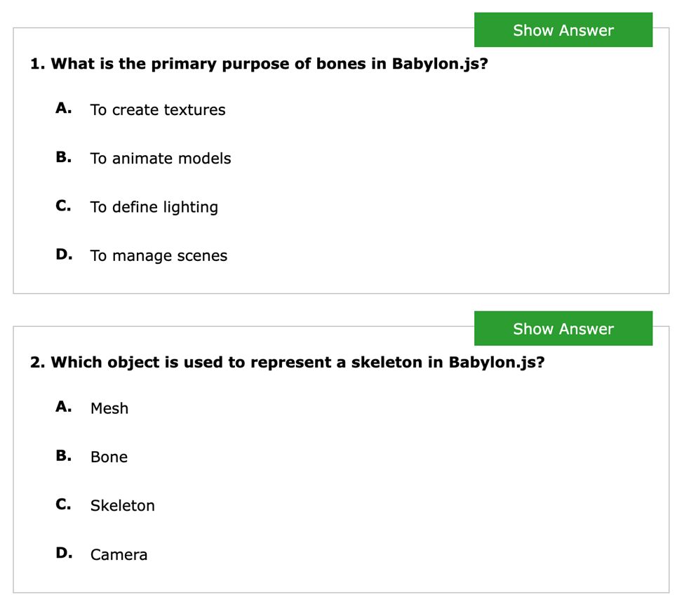This screenshot has width=684, height=616.
Task: Show answer for question 1 about bones
Action: (563, 29)
